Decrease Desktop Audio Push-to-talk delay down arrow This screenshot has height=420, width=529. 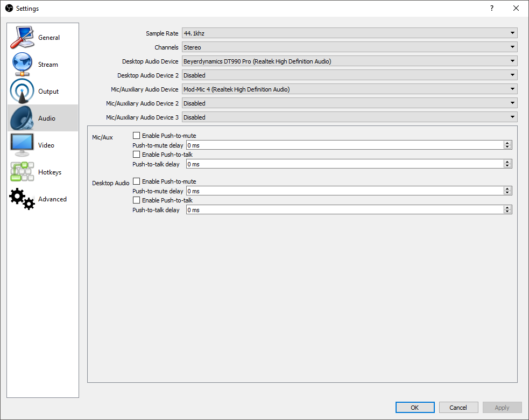(507, 212)
